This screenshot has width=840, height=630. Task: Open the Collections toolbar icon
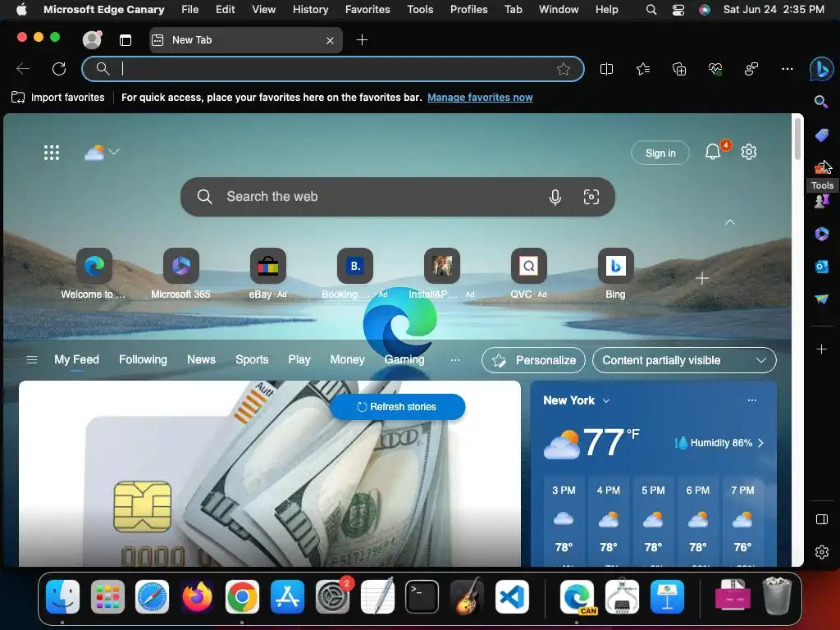click(678, 69)
